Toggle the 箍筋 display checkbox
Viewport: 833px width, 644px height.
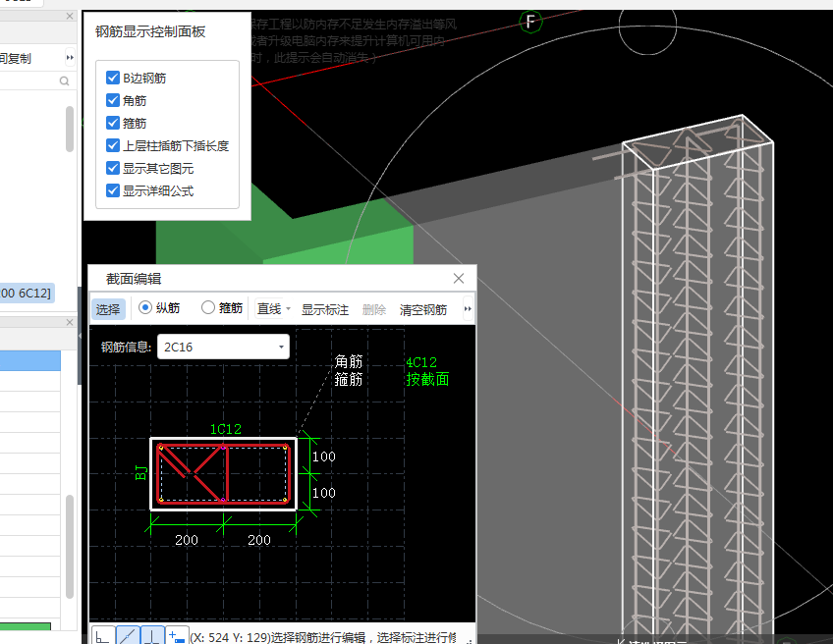(113, 123)
